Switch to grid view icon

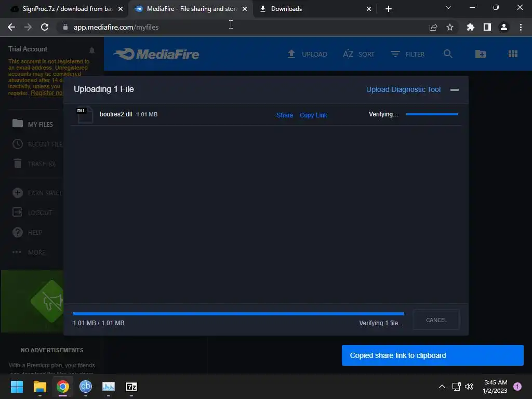pyautogui.click(x=513, y=54)
